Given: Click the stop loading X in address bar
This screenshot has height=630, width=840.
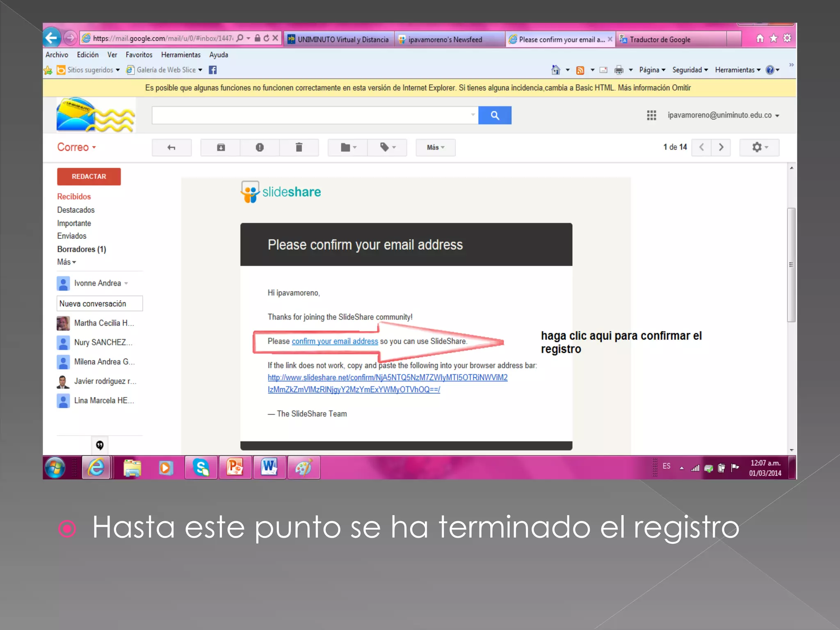Looking at the screenshot, I should pyautogui.click(x=276, y=38).
